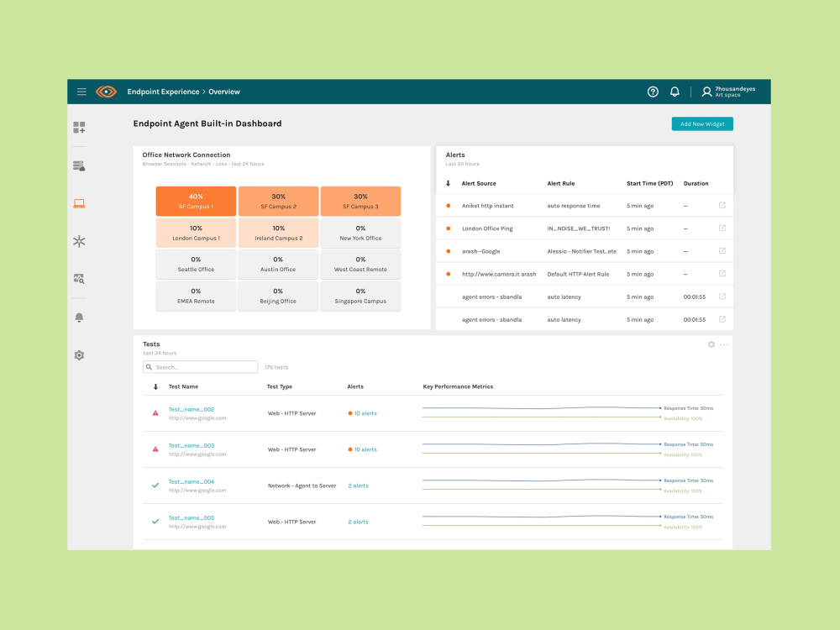
Task: Click the Overview breadcrumb
Action: click(224, 92)
